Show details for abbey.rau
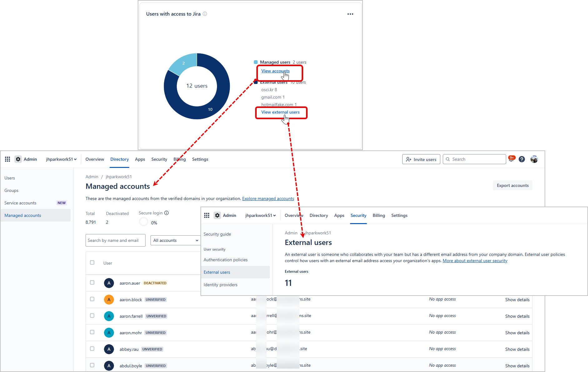Image resolution: width=588 pixels, height=372 pixels. (517, 349)
